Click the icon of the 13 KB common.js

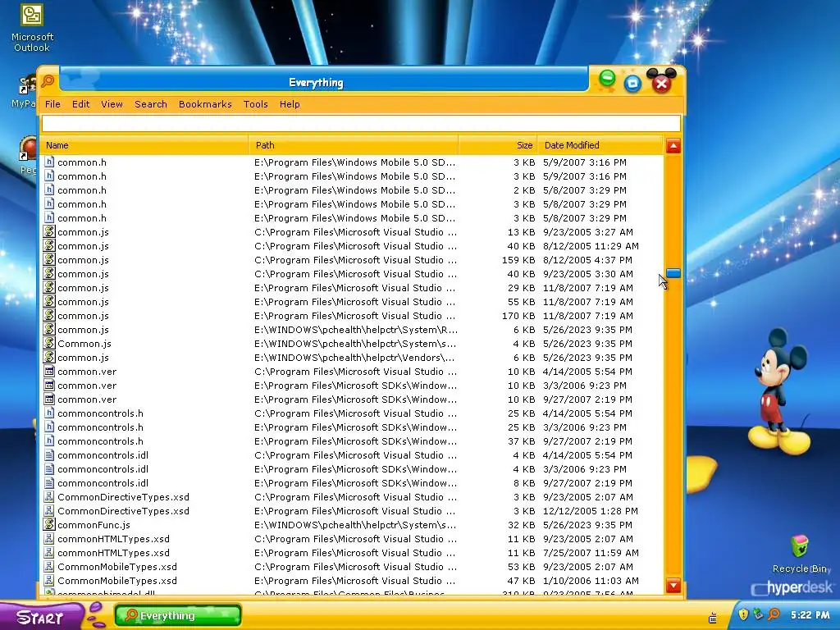[x=49, y=232]
